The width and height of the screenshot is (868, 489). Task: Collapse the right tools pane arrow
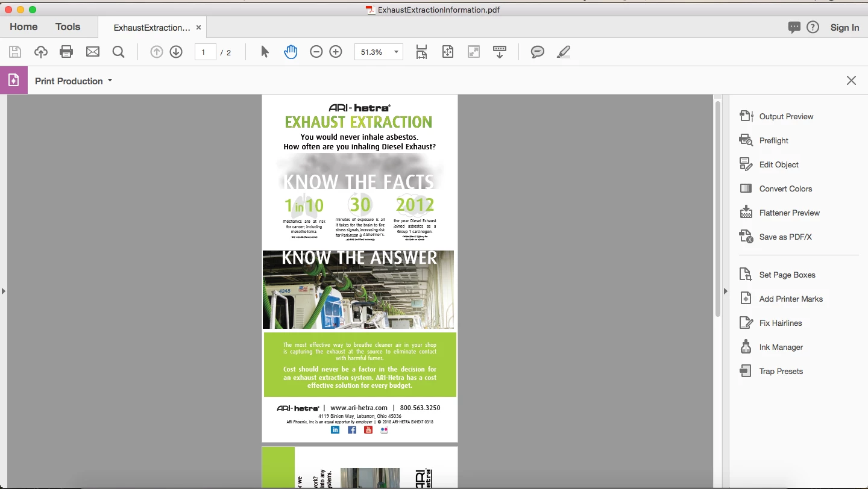[x=725, y=291]
